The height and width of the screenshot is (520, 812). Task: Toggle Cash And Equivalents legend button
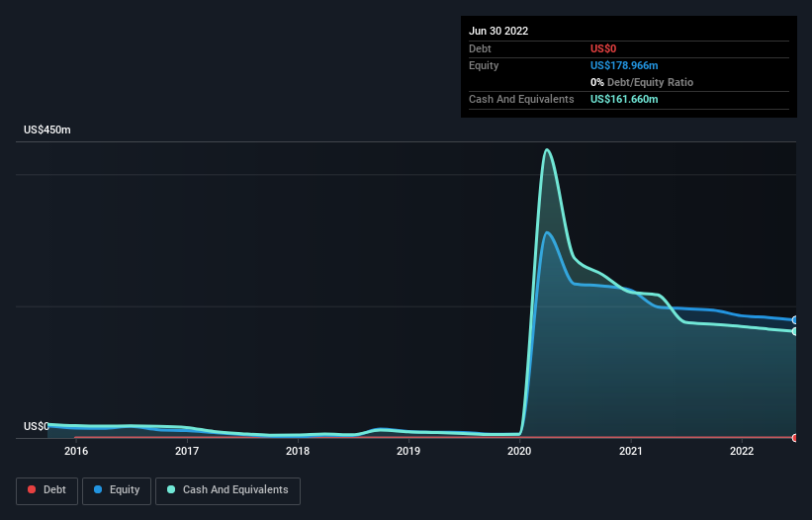227,490
